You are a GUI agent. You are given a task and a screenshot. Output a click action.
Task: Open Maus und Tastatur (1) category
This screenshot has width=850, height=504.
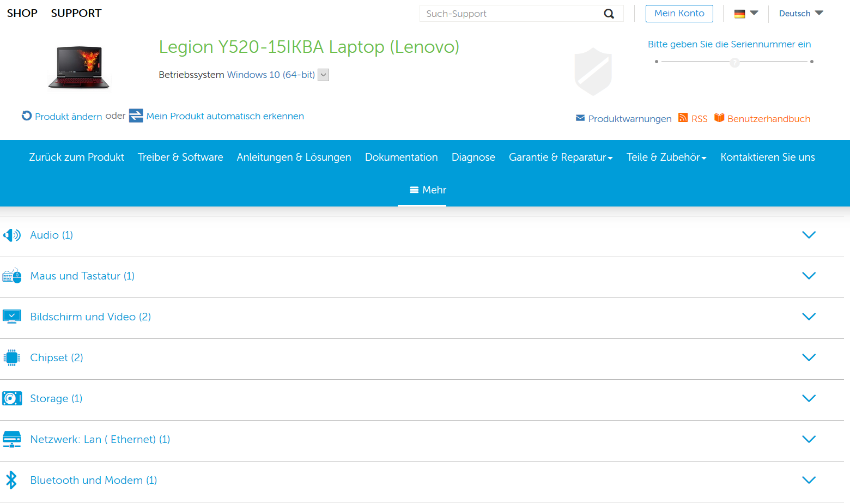(82, 276)
